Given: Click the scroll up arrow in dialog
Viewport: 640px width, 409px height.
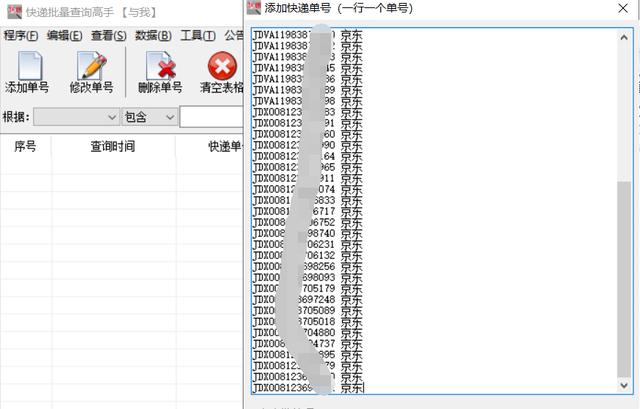Looking at the screenshot, I should [x=624, y=38].
